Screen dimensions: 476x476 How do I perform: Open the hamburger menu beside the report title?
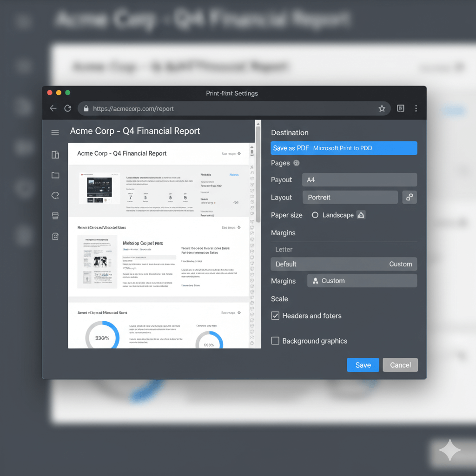tap(55, 132)
